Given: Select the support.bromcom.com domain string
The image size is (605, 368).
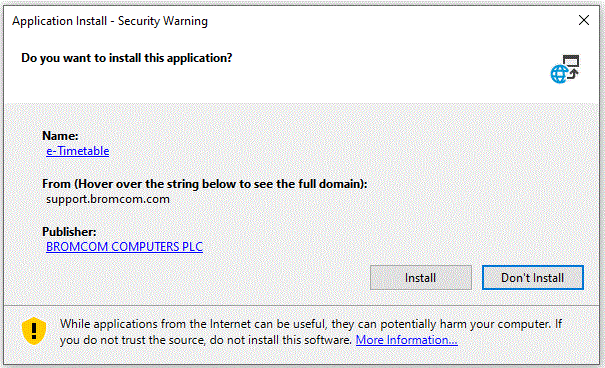Looking at the screenshot, I should click(x=108, y=199).
